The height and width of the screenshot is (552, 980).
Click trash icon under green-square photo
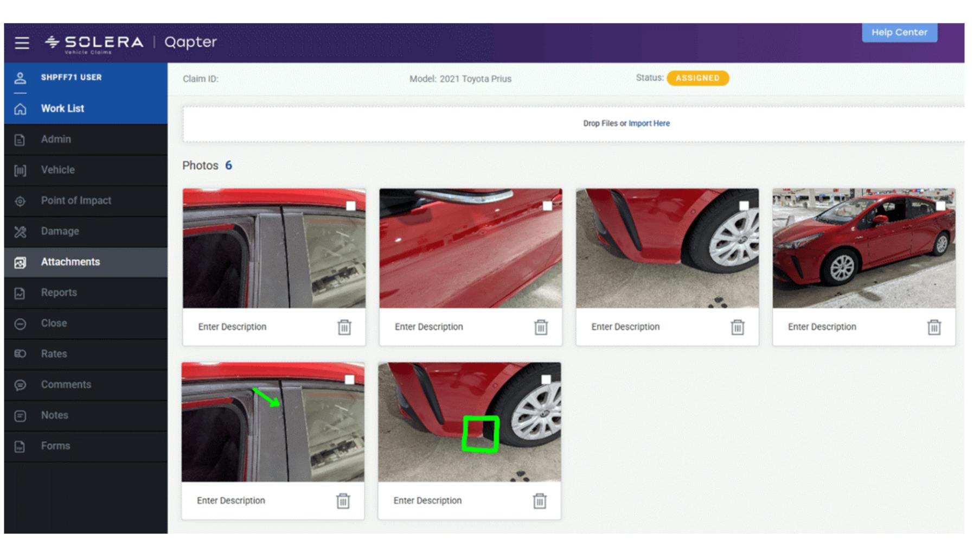pyautogui.click(x=539, y=501)
